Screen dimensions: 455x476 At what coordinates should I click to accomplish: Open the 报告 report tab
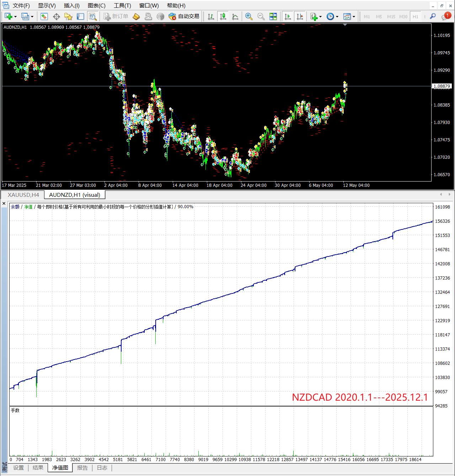(x=82, y=468)
